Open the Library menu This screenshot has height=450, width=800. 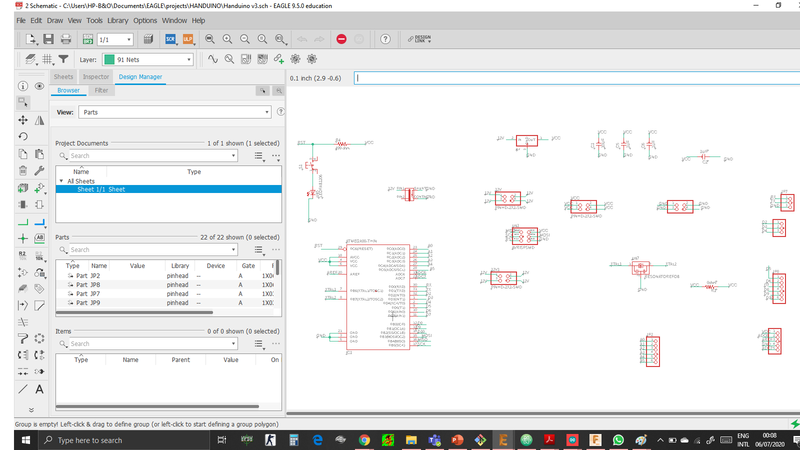coord(118,20)
